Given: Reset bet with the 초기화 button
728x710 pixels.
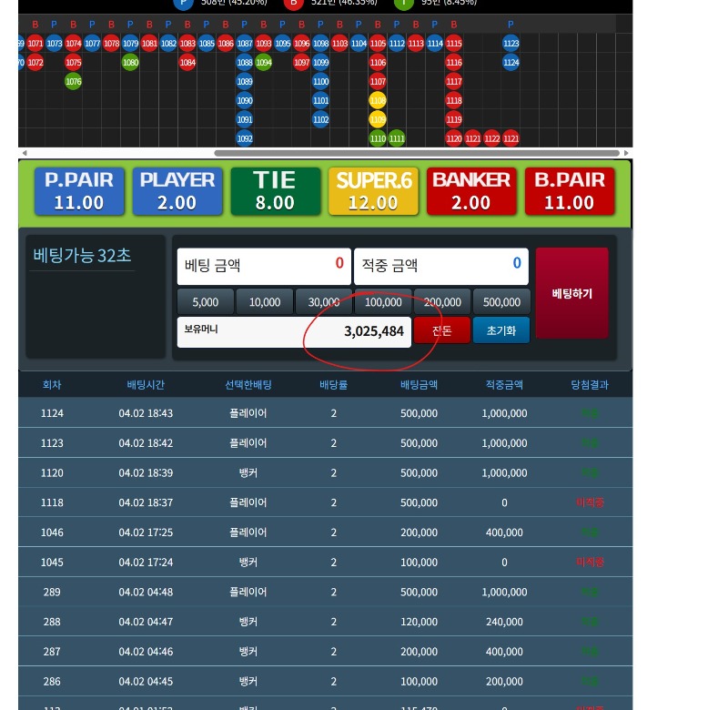Looking at the screenshot, I should 501,330.
